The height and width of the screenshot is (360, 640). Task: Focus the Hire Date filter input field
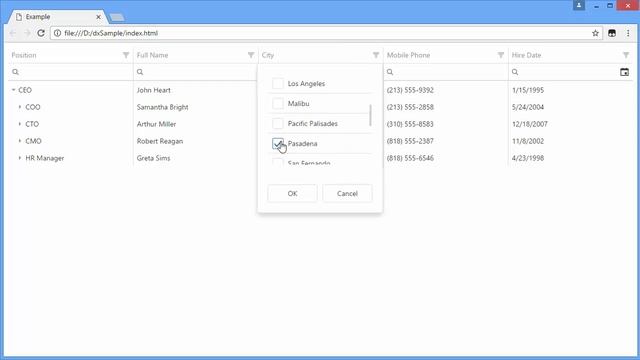[x=565, y=72]
